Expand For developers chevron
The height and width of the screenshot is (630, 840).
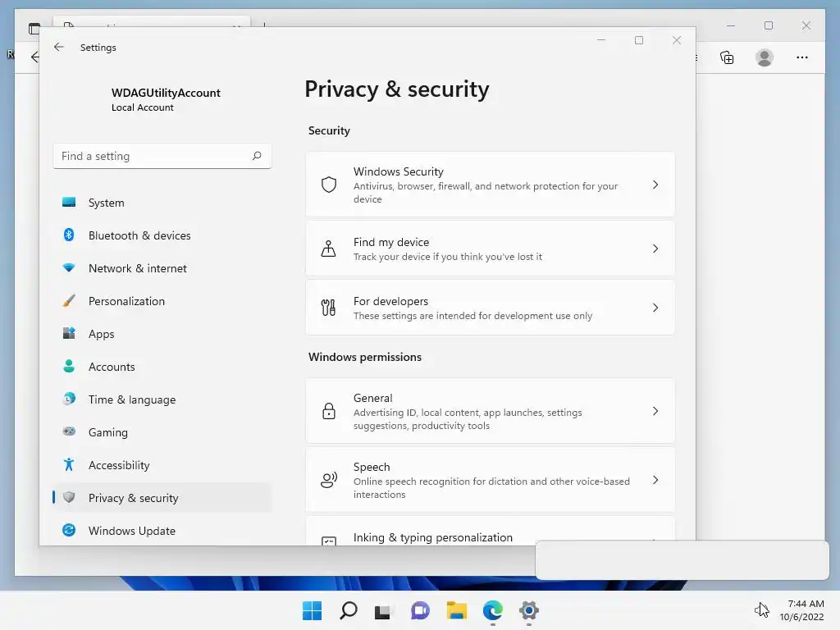tap(655, 308)
